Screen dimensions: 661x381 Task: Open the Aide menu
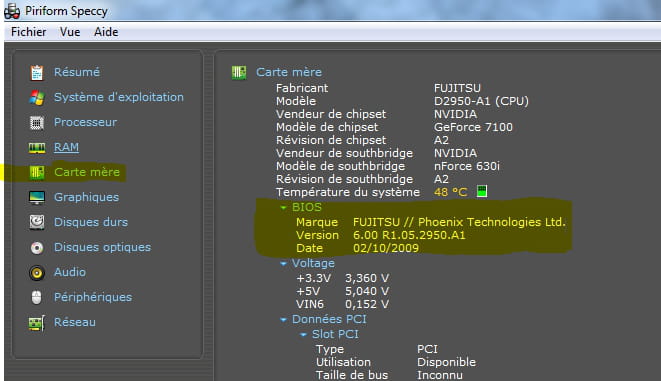(x=106, y=32)
